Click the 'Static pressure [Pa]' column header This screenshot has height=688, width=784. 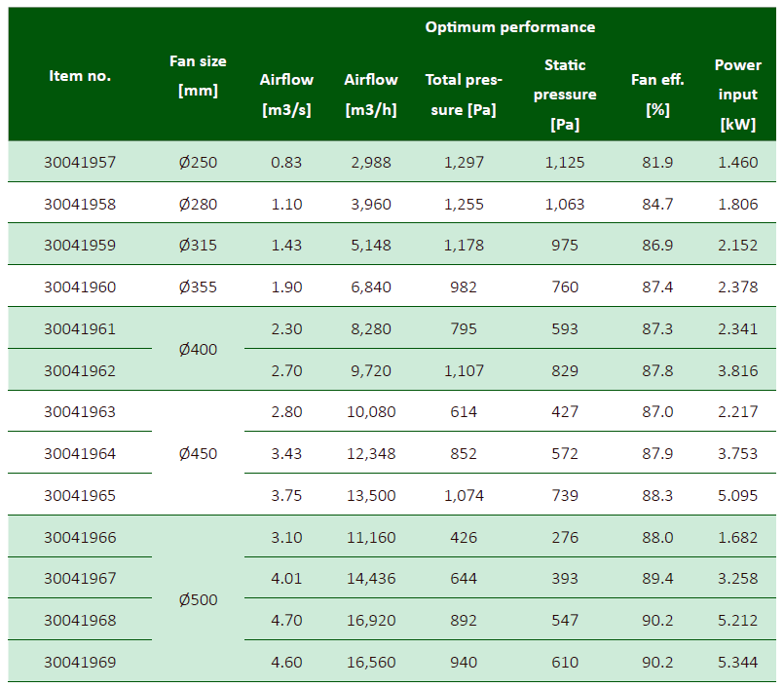tap(565, 95)
